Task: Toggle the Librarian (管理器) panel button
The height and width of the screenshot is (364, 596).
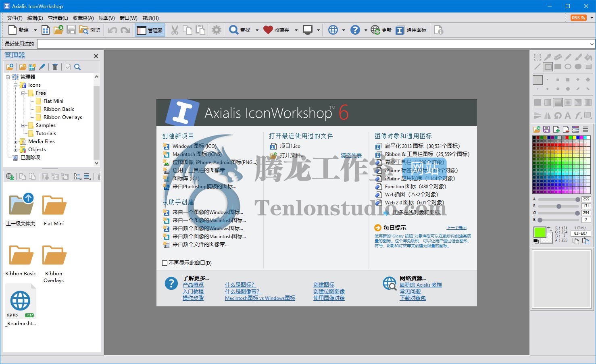Action: (150, 30)
